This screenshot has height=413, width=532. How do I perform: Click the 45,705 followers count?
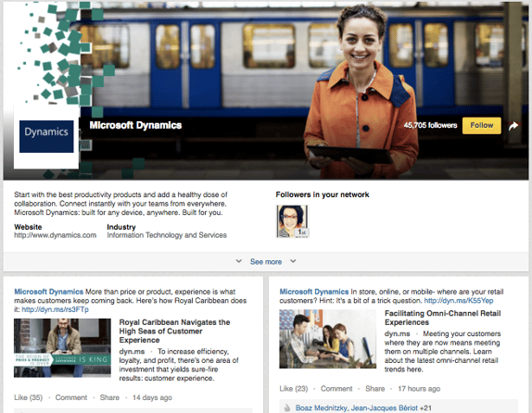(430, 125)
